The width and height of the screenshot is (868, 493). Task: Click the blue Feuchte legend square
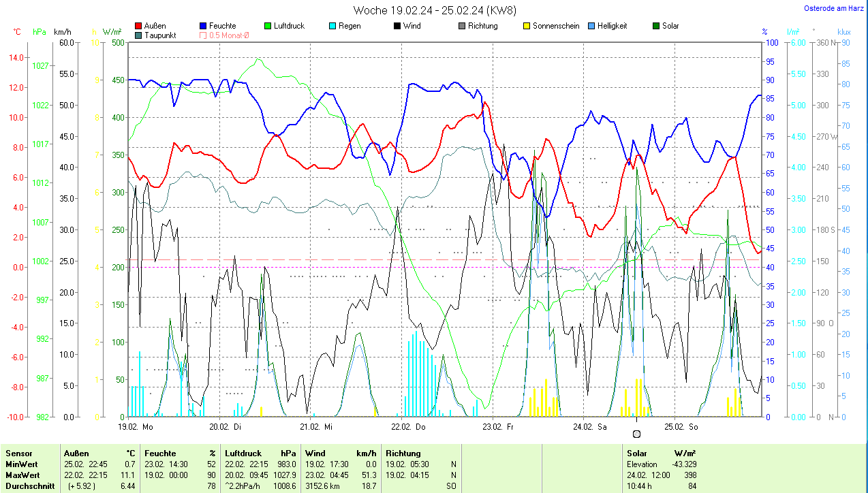click(x=203, y=26)
